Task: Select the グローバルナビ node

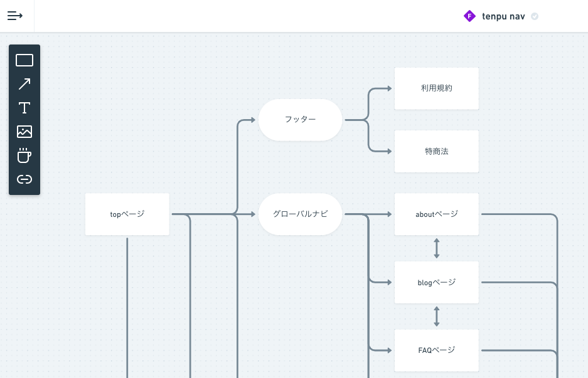Action: 300,214
